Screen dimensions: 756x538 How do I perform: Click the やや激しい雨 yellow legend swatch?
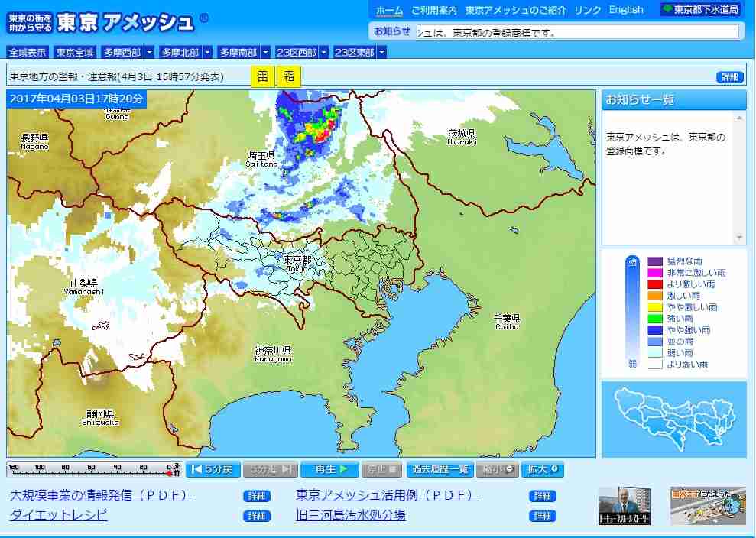(x=655, y=307)
